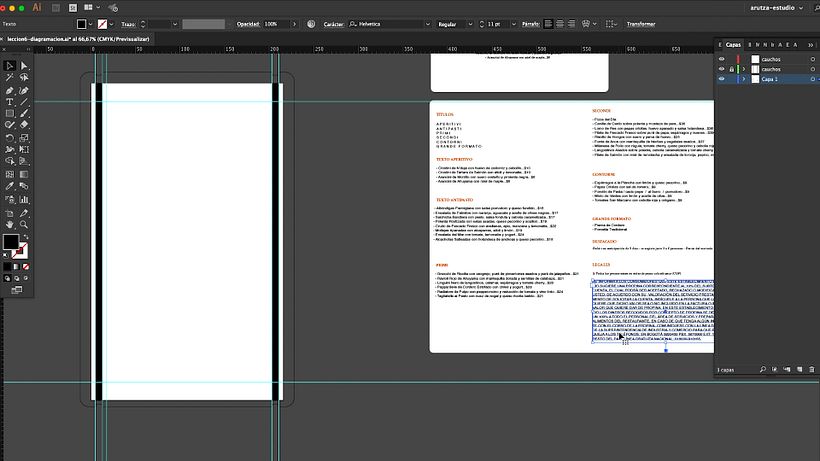The height and width of the screenshot is (461, 820).
Task: Create new layer in Capas panel
Action: click(x=800, y=370)
